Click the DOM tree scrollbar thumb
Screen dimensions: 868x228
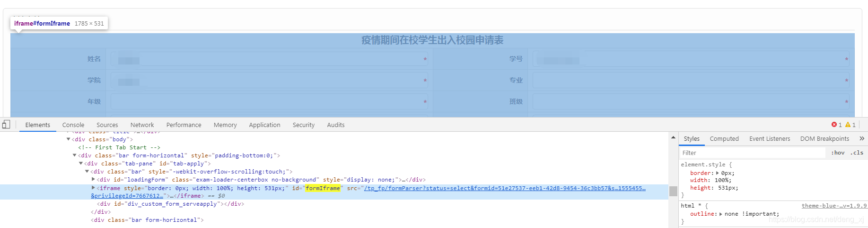pyautogui.click(x=673, y=191)
